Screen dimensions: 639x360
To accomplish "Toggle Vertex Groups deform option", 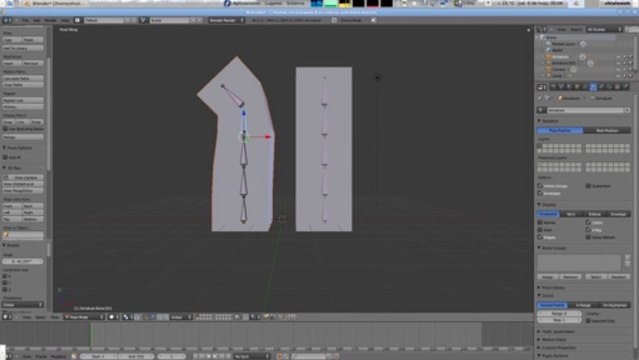I will pyautogui.click(x=540, y=186).
